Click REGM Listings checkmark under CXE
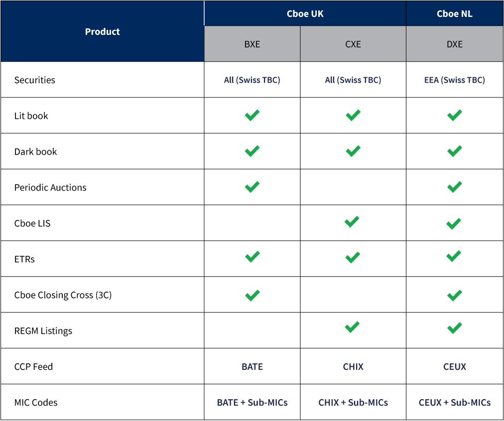 click(352, 327)
